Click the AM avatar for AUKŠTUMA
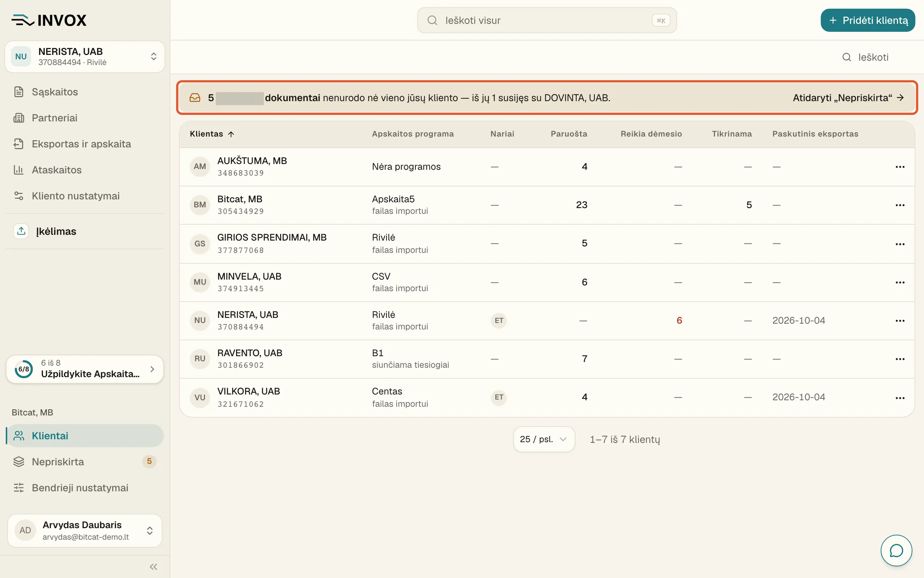Screen dimensions: 924x578 pos(200,166)
